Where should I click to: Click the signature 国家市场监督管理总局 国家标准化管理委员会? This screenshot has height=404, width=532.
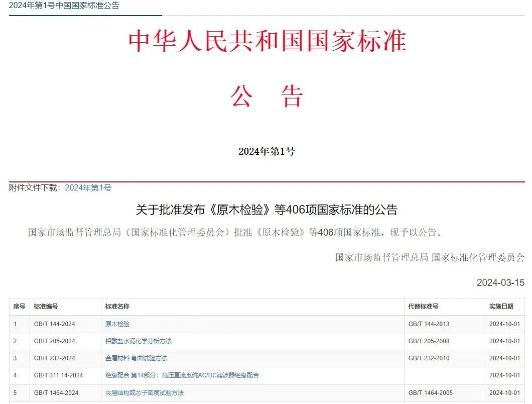pos(430,258)
